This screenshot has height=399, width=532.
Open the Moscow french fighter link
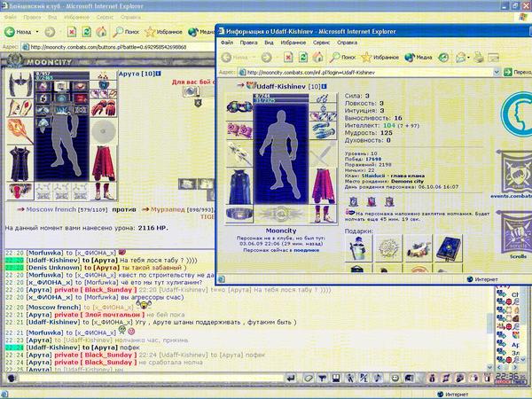pyautogui.click(x=51, y=209)
